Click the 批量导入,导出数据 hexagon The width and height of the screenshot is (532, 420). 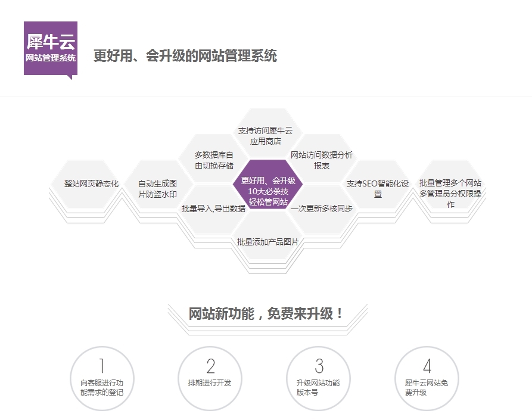[213, 209]
